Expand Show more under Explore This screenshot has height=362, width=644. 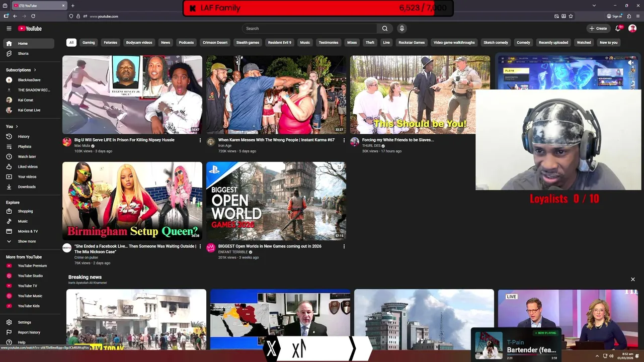28,241
